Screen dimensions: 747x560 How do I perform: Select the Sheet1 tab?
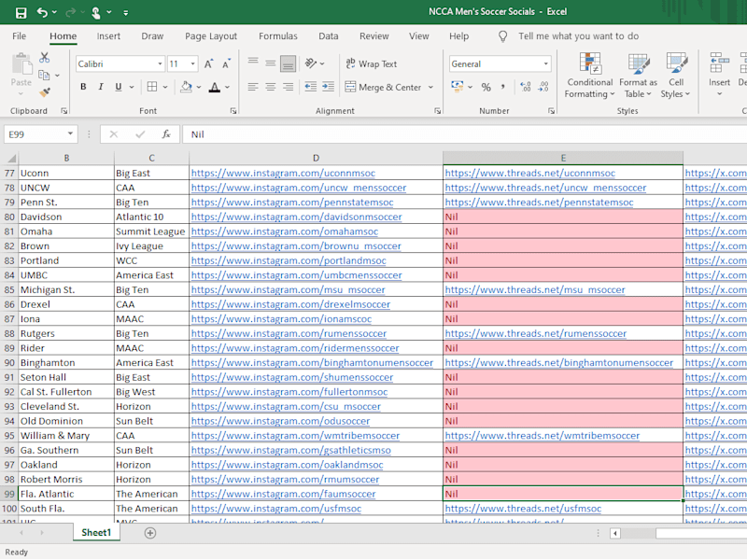pyautogui.click(x=96, y=532)
